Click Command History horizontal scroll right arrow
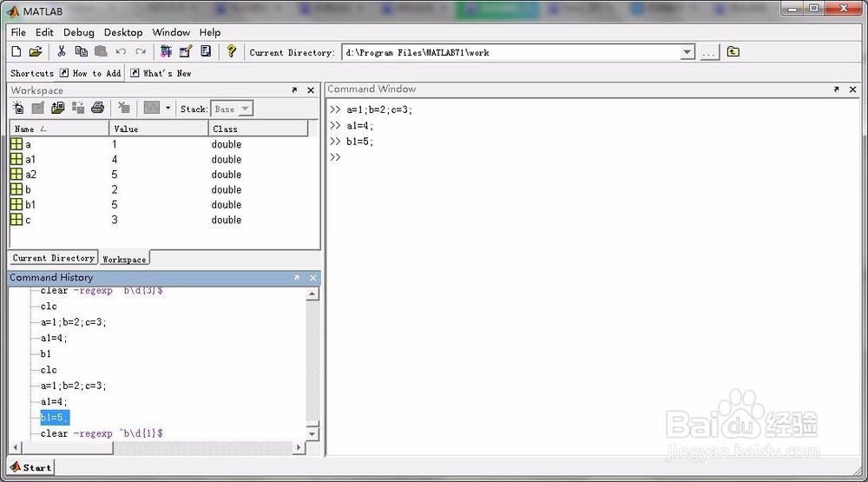 (299, 446)
